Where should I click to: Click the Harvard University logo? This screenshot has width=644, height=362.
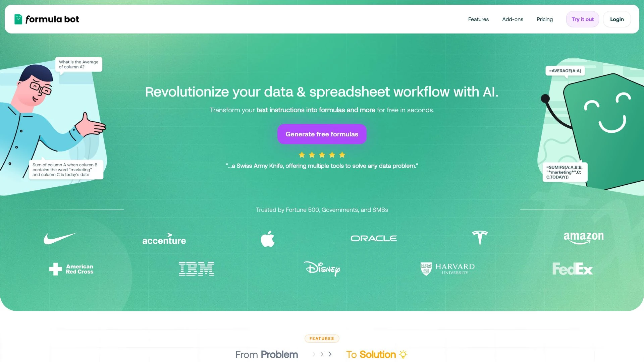[447, 268]
